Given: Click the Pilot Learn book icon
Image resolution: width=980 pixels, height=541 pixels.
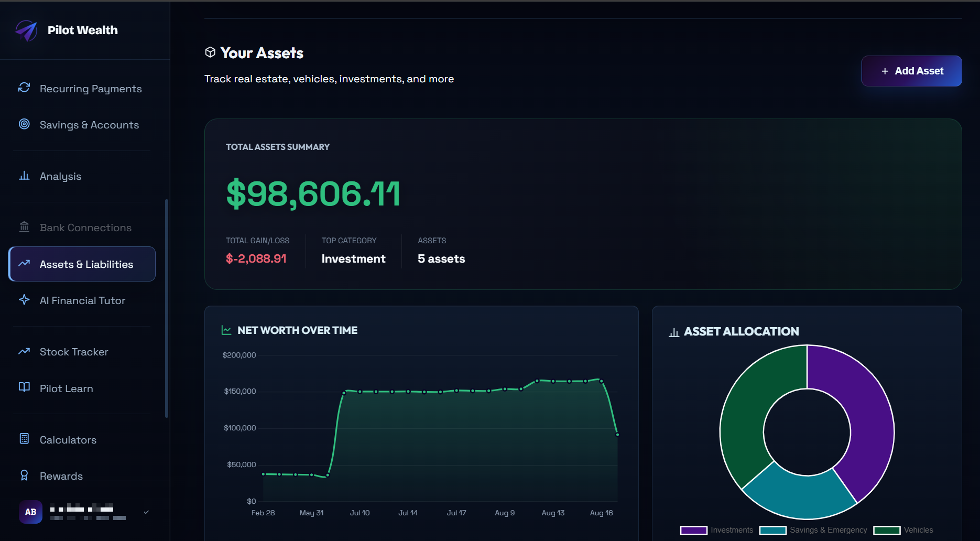Looking at the screenshot, I should (x=24, y=387).
